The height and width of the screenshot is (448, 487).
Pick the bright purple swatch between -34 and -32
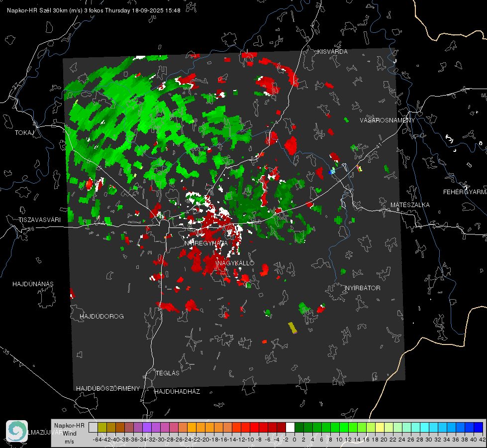pyautogui.click(x=147, y=427)
